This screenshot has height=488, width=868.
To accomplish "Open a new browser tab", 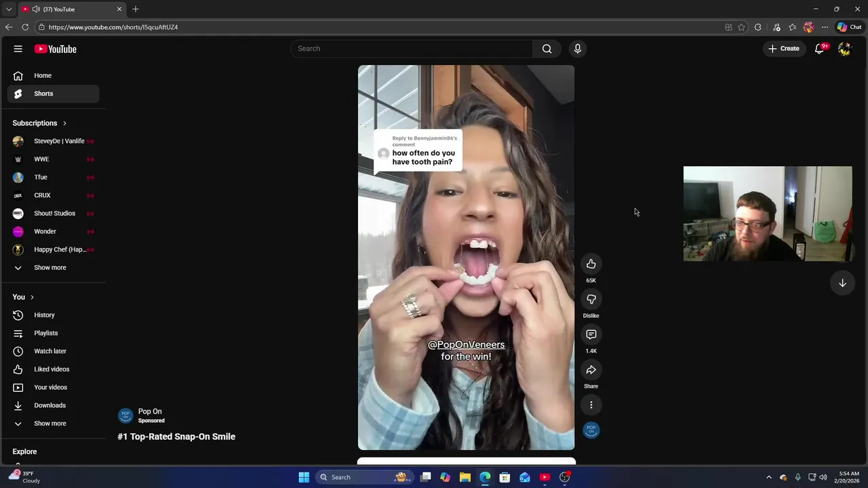I will coord(136,9).
